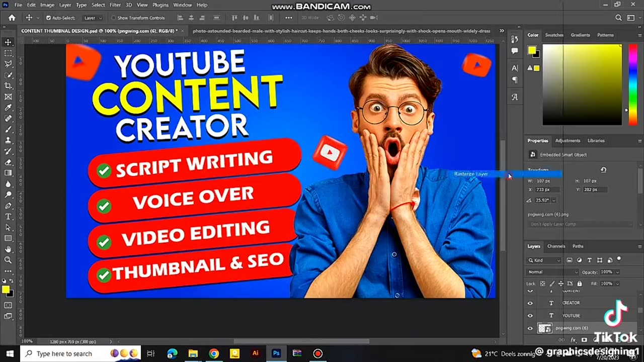Click the rainbow hue slider in Color panel
644x362 pixels.
pos(633,84)
